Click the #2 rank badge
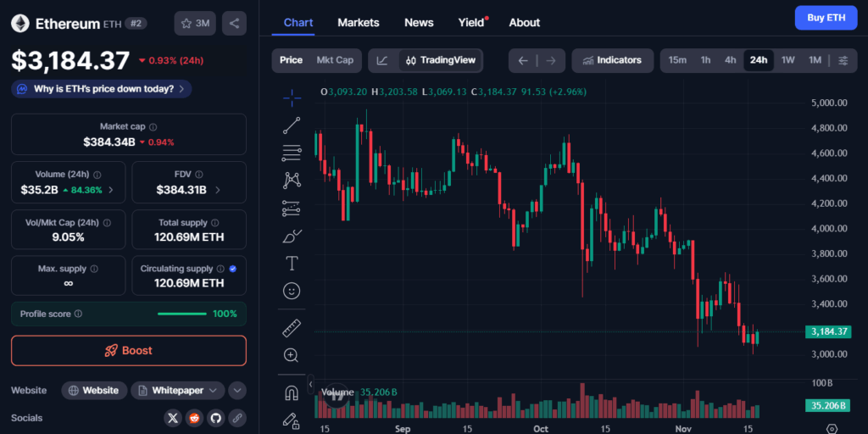This screenshot has width=868, height=434. (x=136, y=23)
